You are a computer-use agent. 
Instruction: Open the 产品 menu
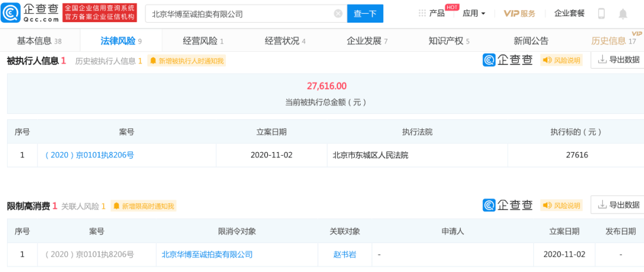[437, 13]
